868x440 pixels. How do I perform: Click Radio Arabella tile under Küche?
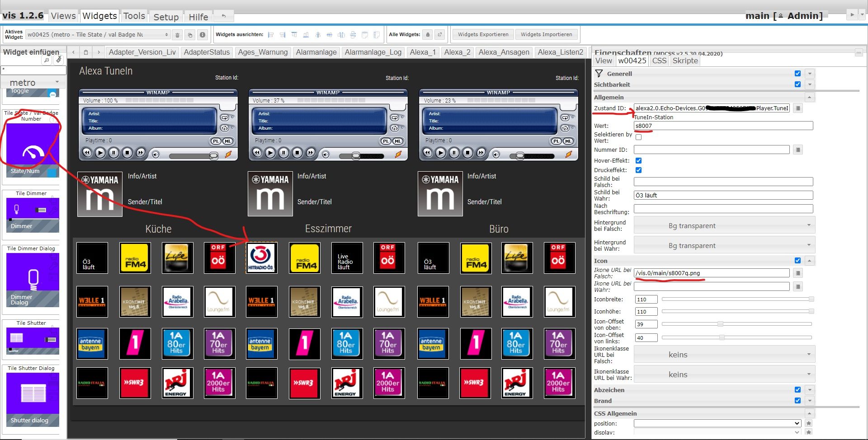tap(178, 301)
